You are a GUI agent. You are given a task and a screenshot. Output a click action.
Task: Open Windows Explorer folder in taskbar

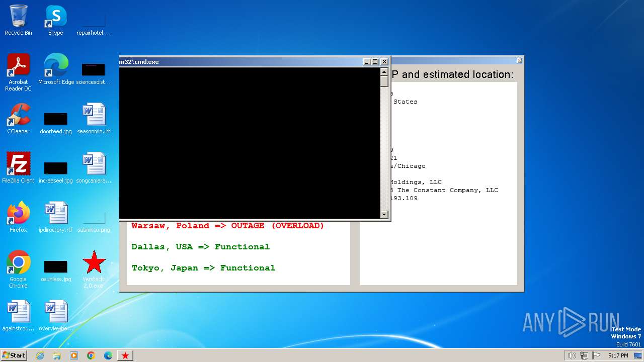[57, 355]
